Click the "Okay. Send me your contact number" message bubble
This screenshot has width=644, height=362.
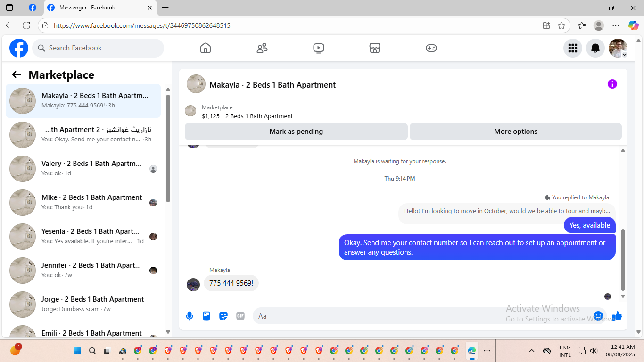pyautogui.click(x=477, y=247)
